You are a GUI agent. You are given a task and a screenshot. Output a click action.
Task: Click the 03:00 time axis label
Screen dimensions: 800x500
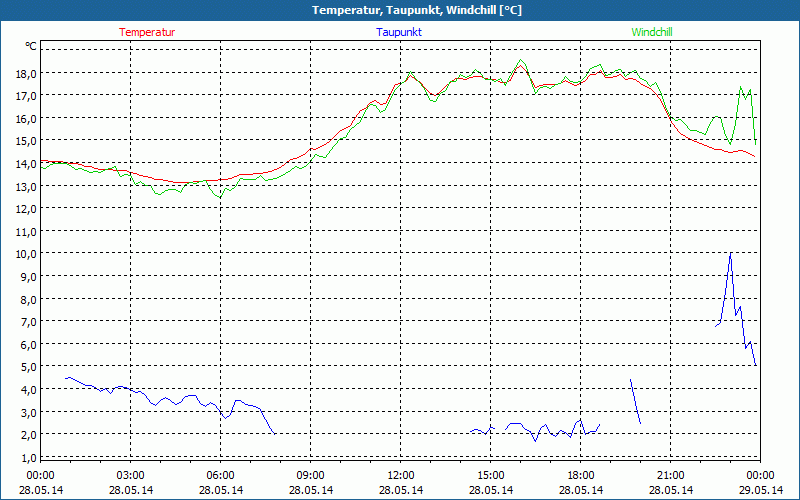(x=131, y=476)
